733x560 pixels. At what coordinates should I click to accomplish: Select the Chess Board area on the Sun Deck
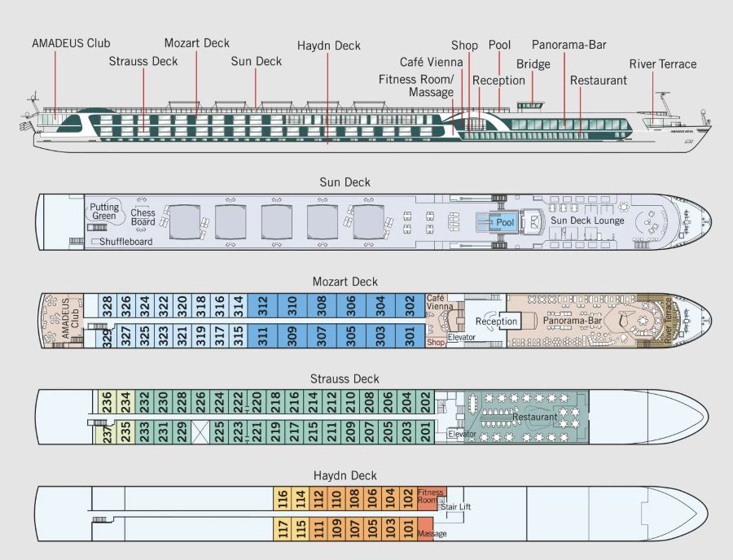coord(143,217)
